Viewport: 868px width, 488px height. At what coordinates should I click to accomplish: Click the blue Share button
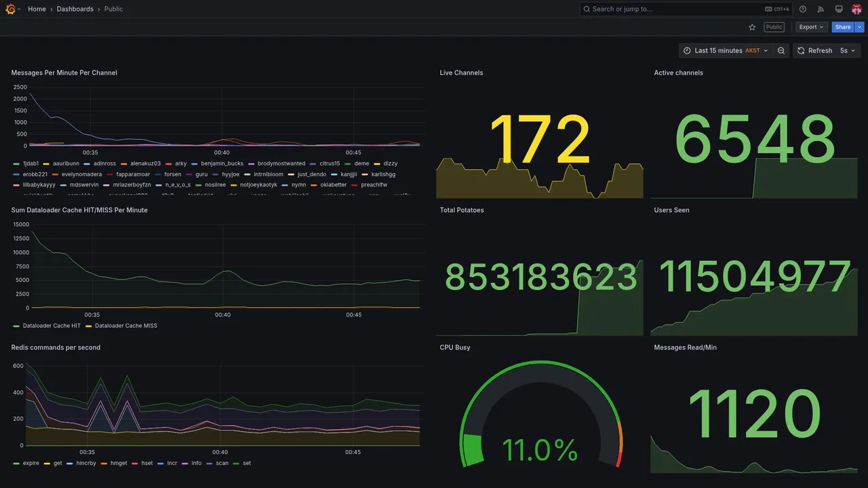[843, 27]
